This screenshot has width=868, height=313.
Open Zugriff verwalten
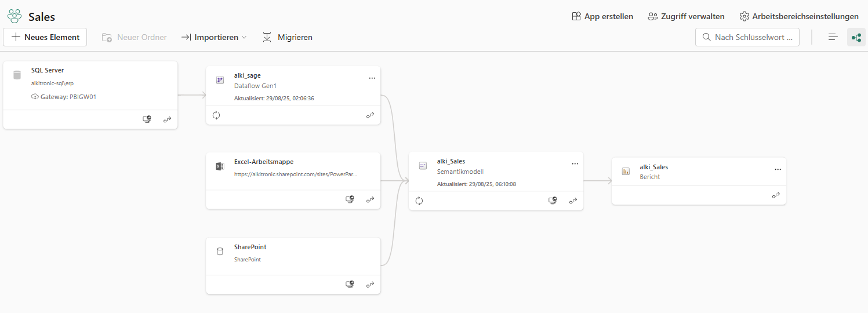(x=686, y=16)
